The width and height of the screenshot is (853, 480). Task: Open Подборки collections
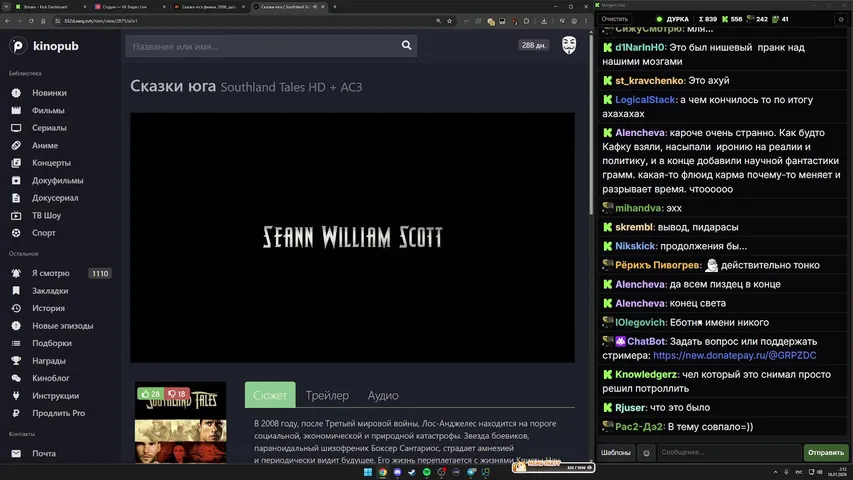click(x=52, y=343)
